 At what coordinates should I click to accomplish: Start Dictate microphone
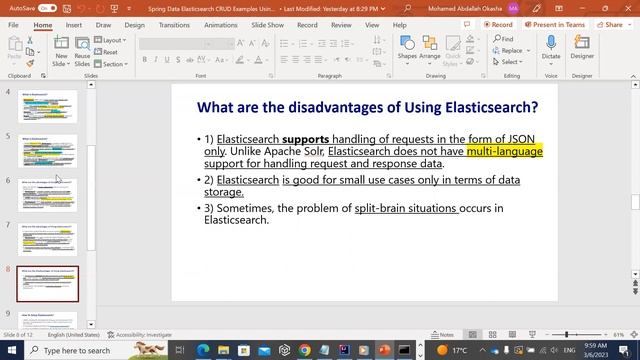tap(551, 49)
